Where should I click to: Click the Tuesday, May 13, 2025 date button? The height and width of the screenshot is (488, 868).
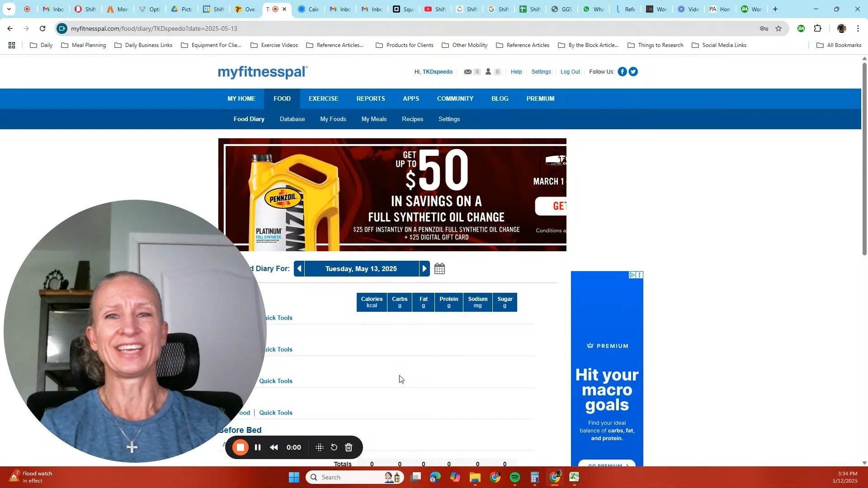[x=361, y=269]
